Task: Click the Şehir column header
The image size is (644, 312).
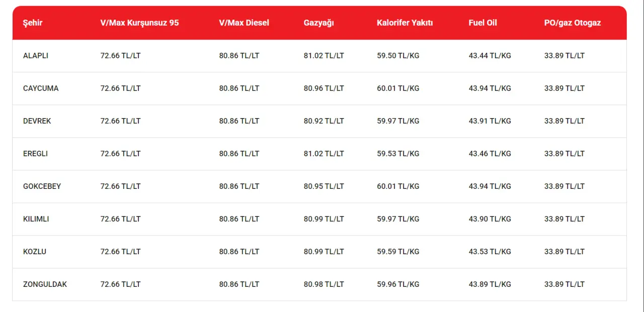Action: point(33,23)
